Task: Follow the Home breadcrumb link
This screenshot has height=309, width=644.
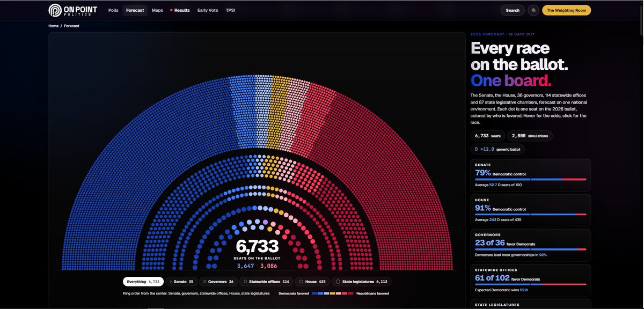Action: pyautogui.click(x=53, y=26)
